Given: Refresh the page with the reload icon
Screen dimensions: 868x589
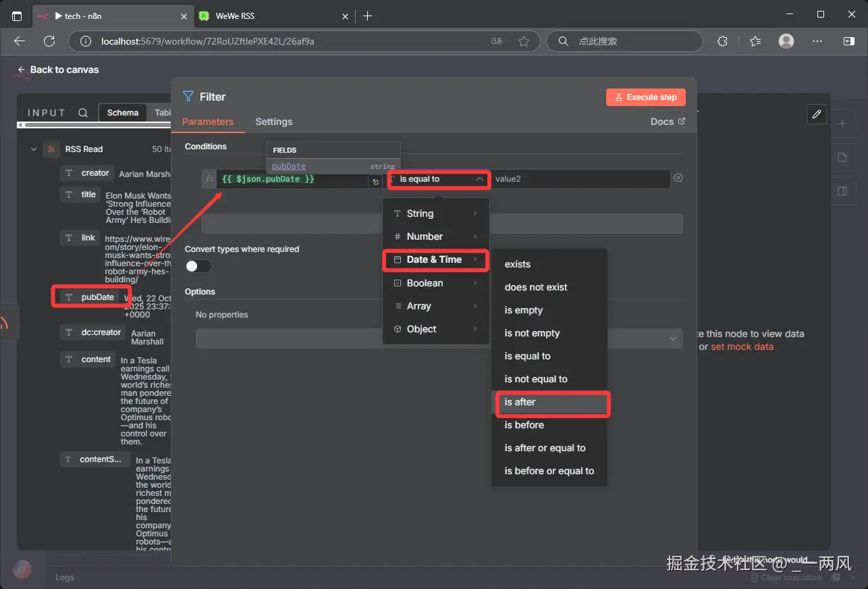Looking at the screenshot, I should pos(49,41).
